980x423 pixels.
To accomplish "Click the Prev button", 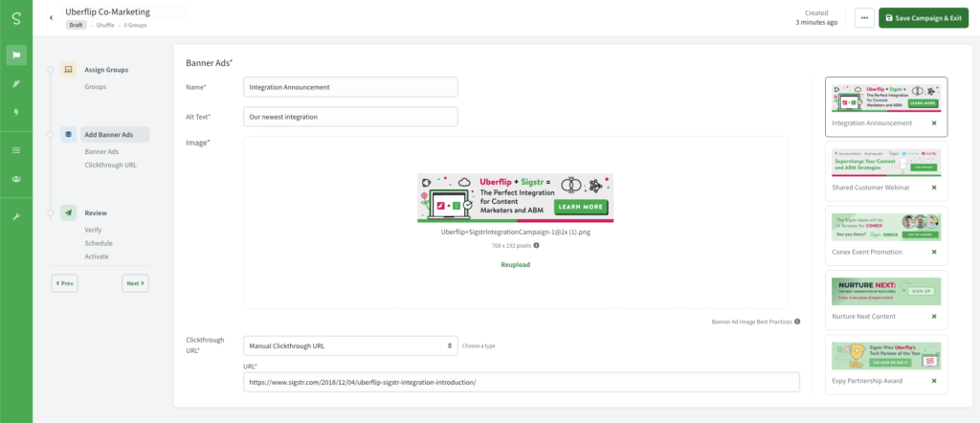I will pos(64,283).
